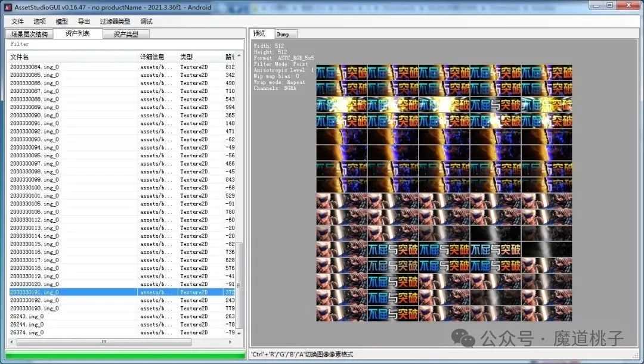644x364 pixels.
Task: Select row 2000330094.img_0
Action: [x=122, y=147]
